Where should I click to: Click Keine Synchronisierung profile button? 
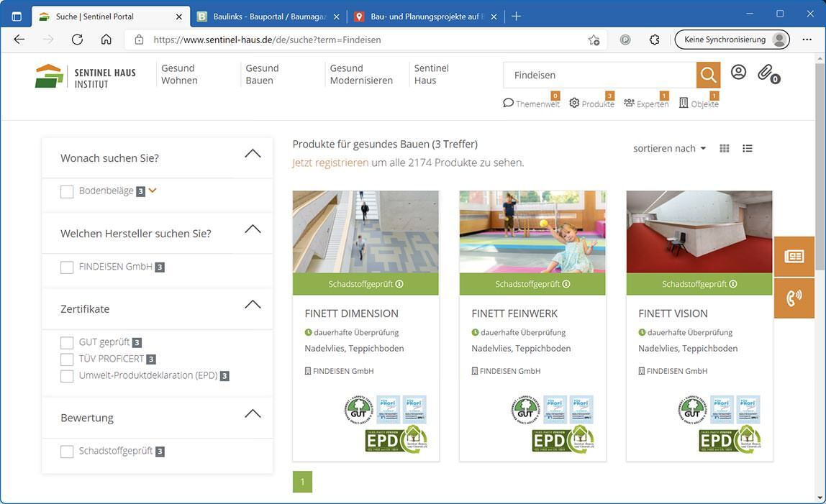click(732, 40)
